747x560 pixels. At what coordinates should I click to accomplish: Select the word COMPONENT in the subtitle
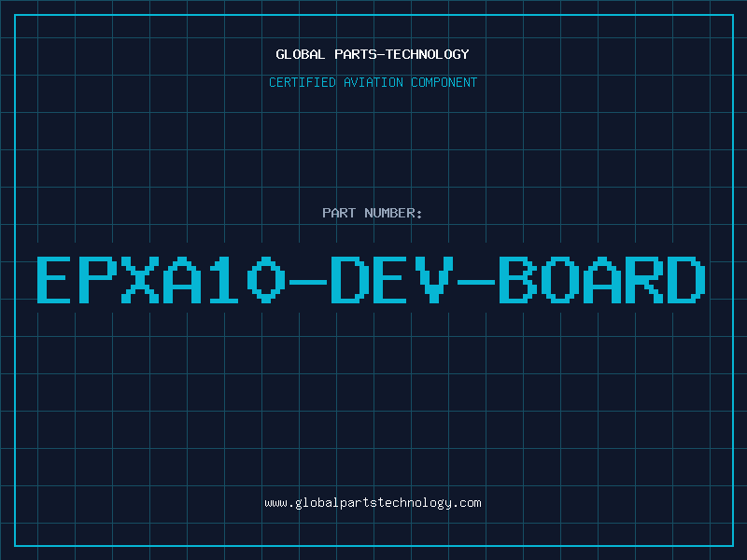click(444, 82)
